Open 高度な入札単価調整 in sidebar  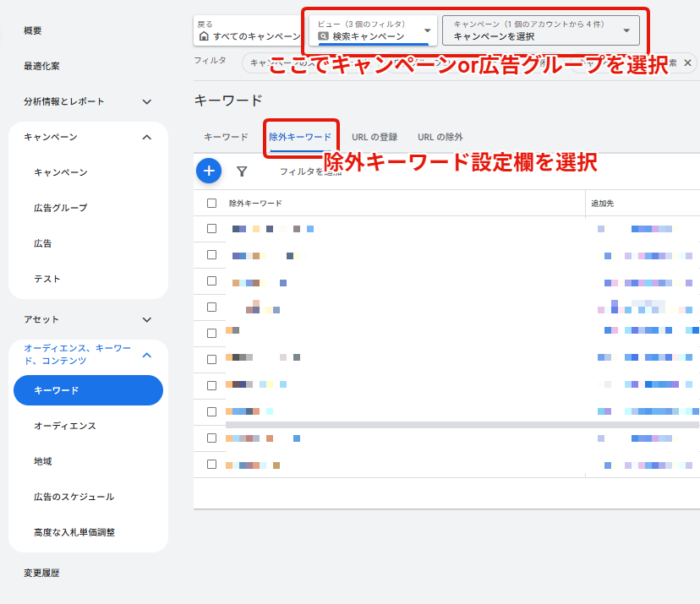coord(74,532)
